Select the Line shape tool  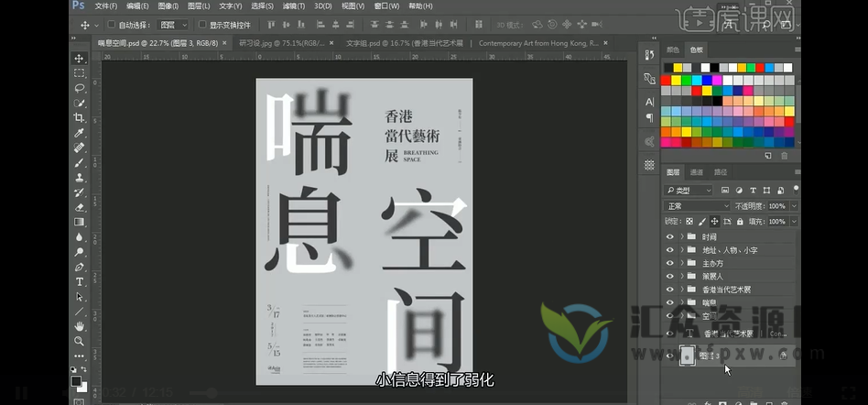tap(79, 312)
